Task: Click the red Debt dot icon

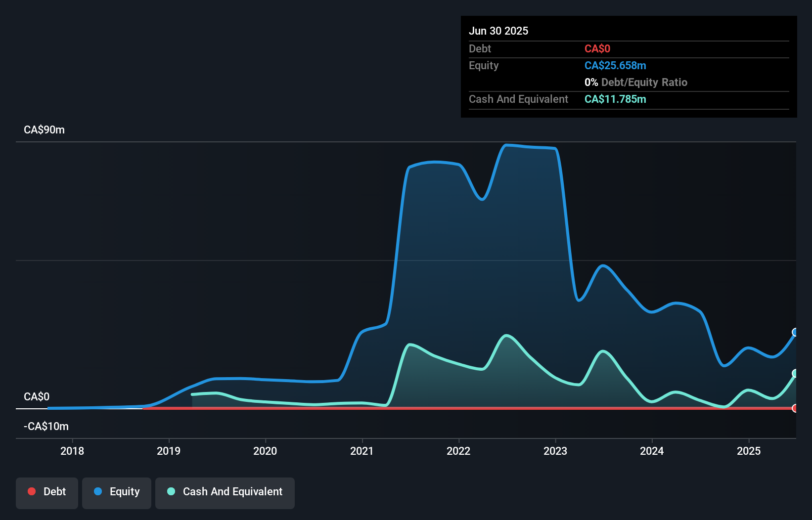Action: [32, 491]
